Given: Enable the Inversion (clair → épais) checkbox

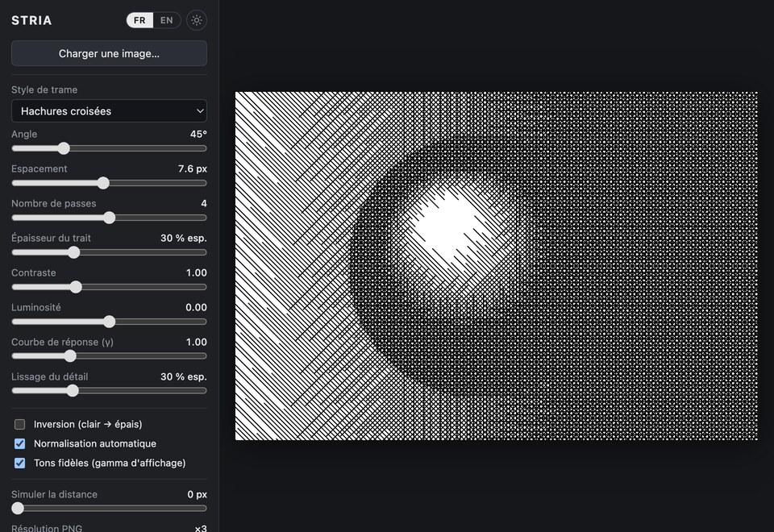Looking at the screenshot, I should 19,425.
